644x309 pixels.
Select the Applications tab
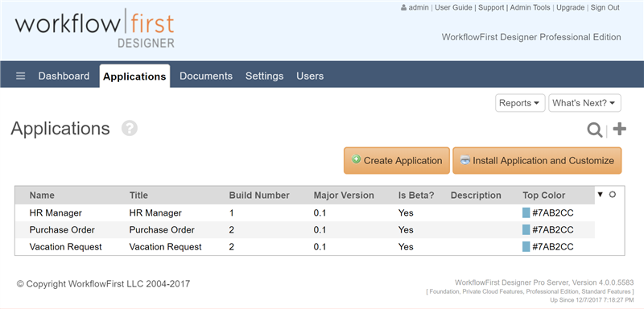pyautogui.click(x=134, y=76)
